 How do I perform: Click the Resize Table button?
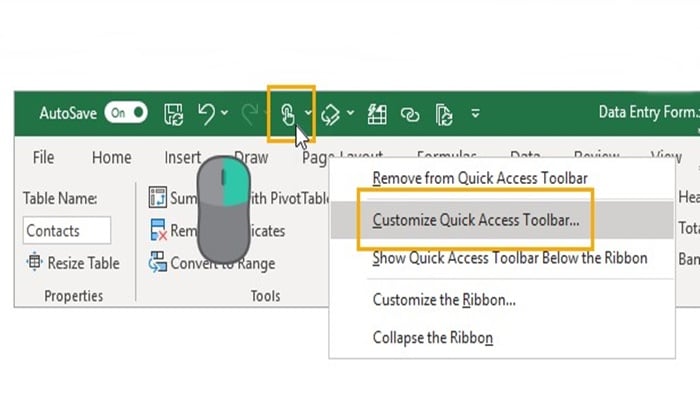pos(73,263)
